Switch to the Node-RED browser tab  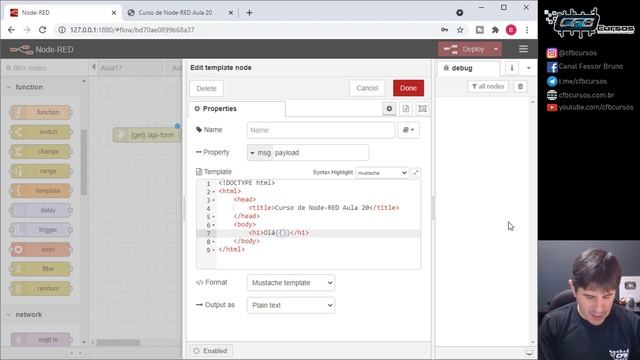click(62, 13)
